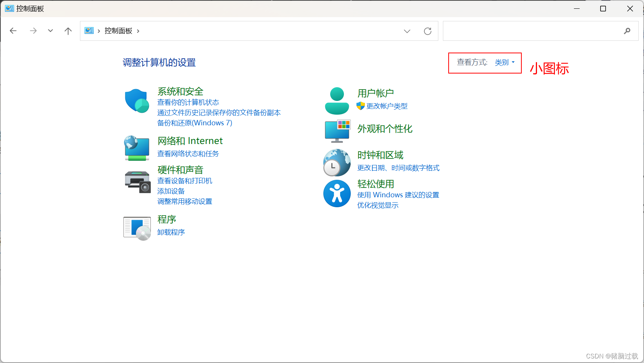Open 时钟和区域 category
The image size is (644, 363).
click(x=380, y=155)
